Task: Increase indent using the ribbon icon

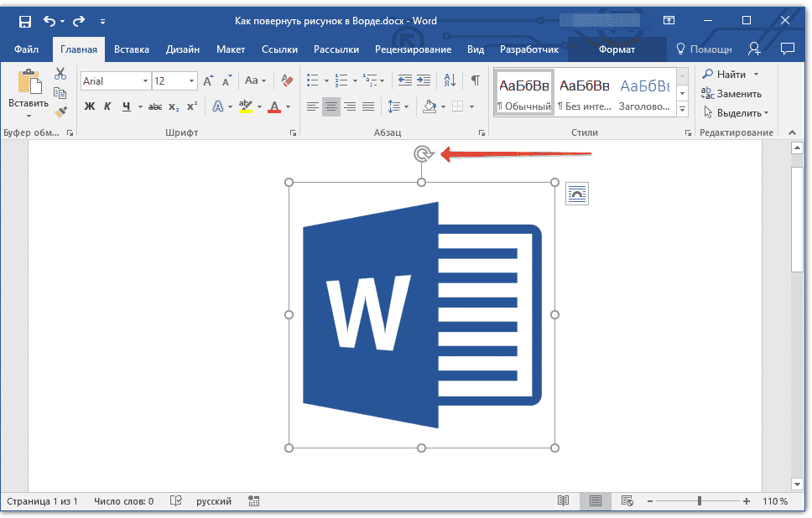Action: (424, 80)
